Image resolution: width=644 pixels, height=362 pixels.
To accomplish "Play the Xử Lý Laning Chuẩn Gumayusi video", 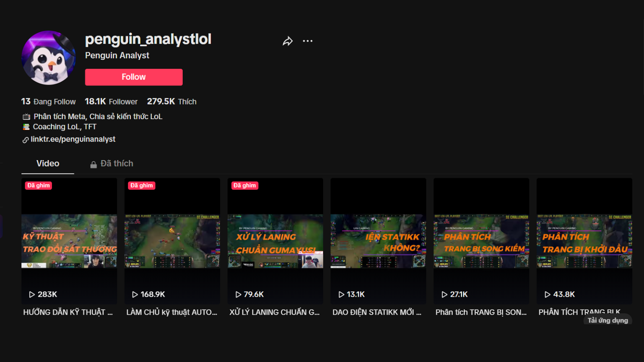I will 275,241.
